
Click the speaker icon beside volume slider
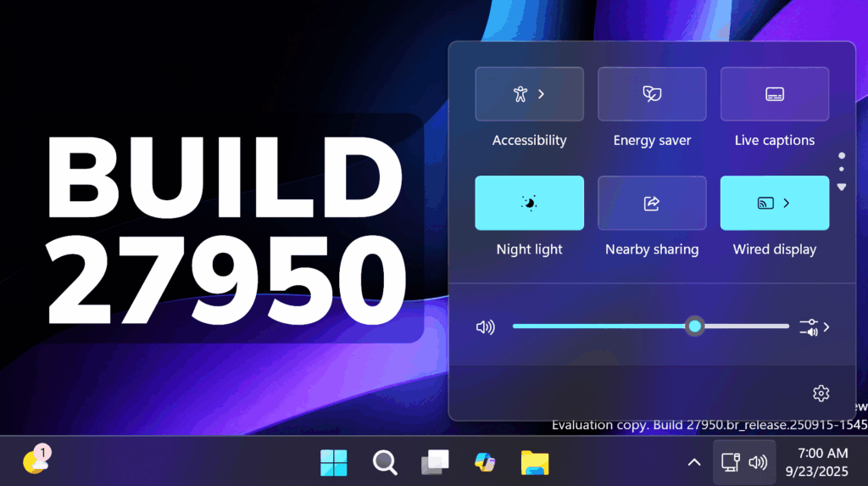485,327
